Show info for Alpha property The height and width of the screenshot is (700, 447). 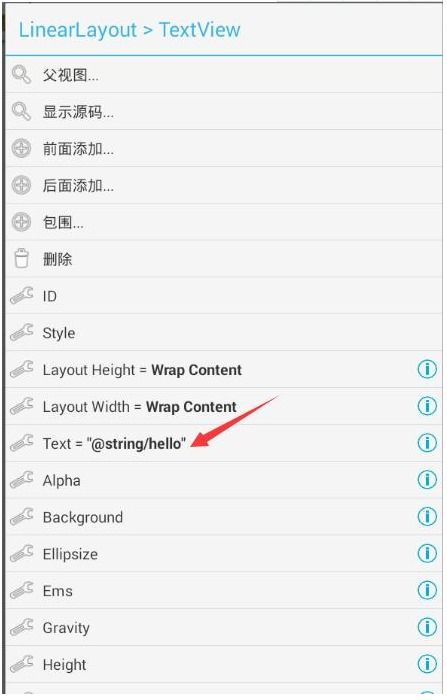pyautogui.click(x=427, y=480)
